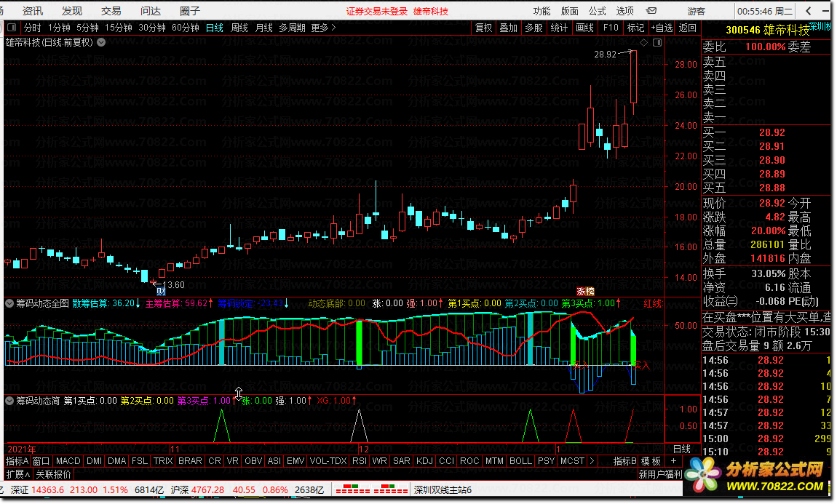Select the KDJ indicator tab
This screenshot has width=837, height=504.
click(x=424, y=461)
